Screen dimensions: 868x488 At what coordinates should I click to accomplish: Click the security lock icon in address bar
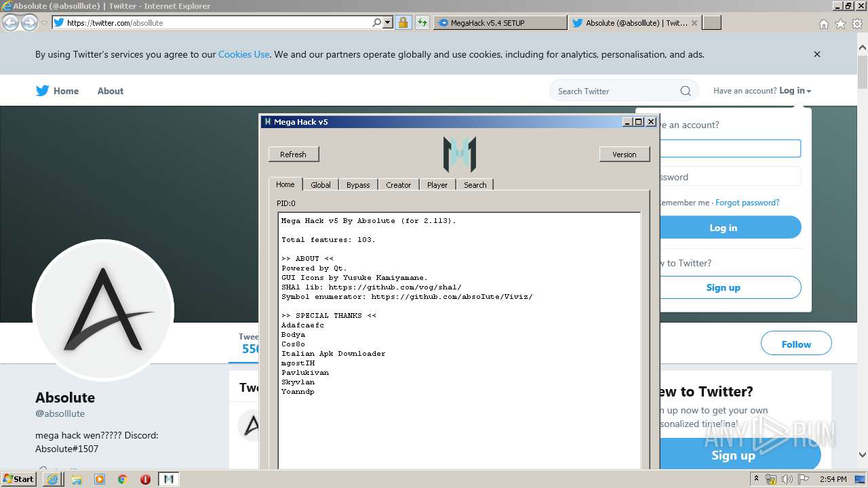pos(403,22)
